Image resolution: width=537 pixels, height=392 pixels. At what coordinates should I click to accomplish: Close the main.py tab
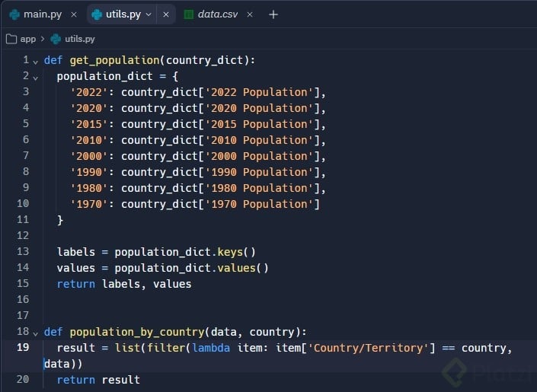coord(74,14)
